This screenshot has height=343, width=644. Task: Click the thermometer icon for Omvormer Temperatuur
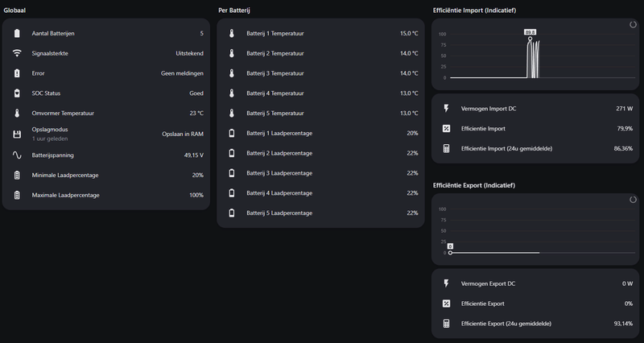coord(17,113)
